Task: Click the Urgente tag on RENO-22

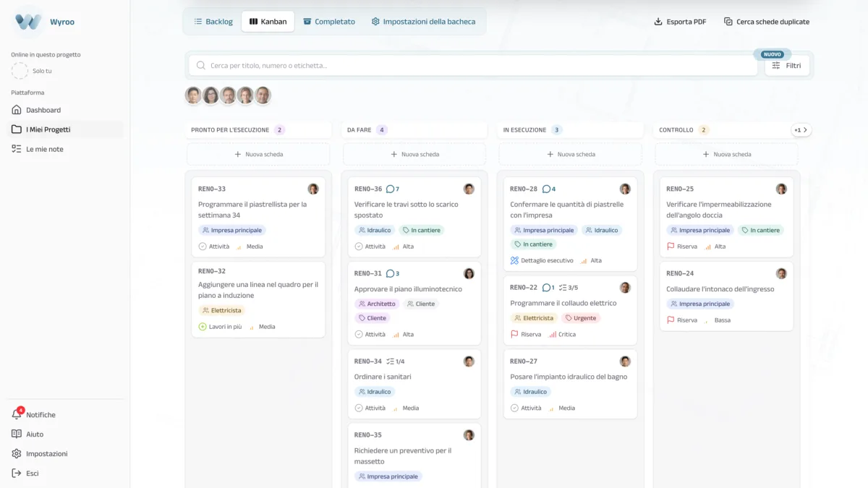Action: (x=581, y=318)
